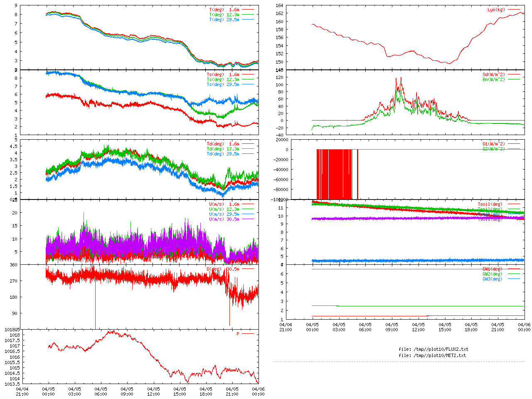This screenshot has width=532, height=399.
Task: Pick the red Td(deg) 1.6m legend entry
Action: pyautogui.click(x=223, y=144)
